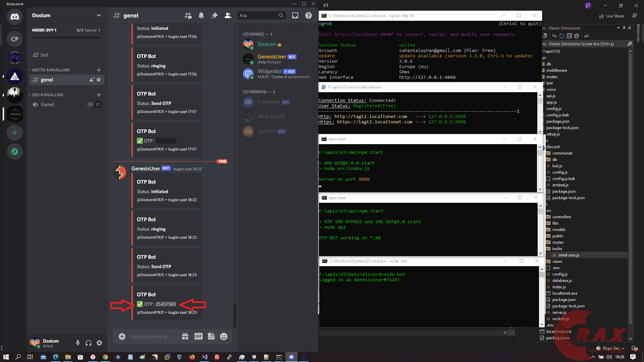Collapse the SES KANALLARI category
The image size is (644, 362).
(47, 95)
